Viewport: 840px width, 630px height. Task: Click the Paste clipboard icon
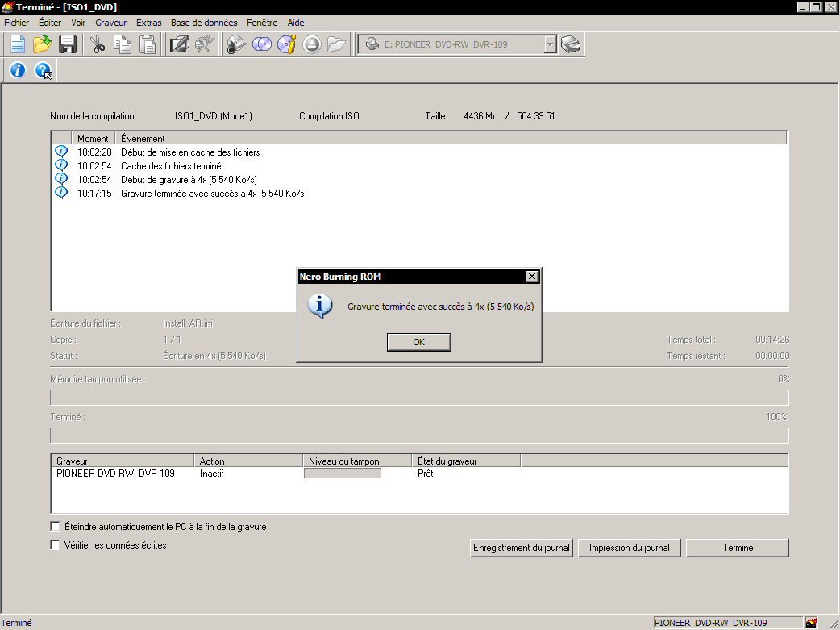[x=148, y=44]
